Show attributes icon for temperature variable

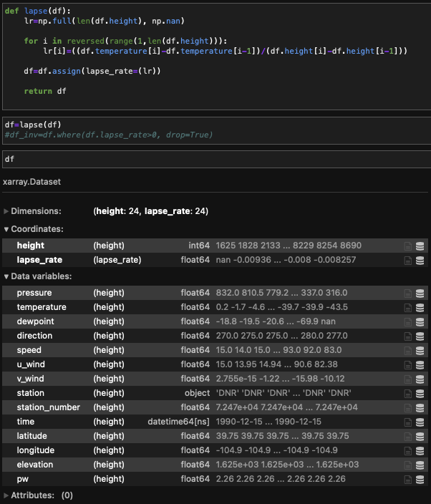coord(408,308)
